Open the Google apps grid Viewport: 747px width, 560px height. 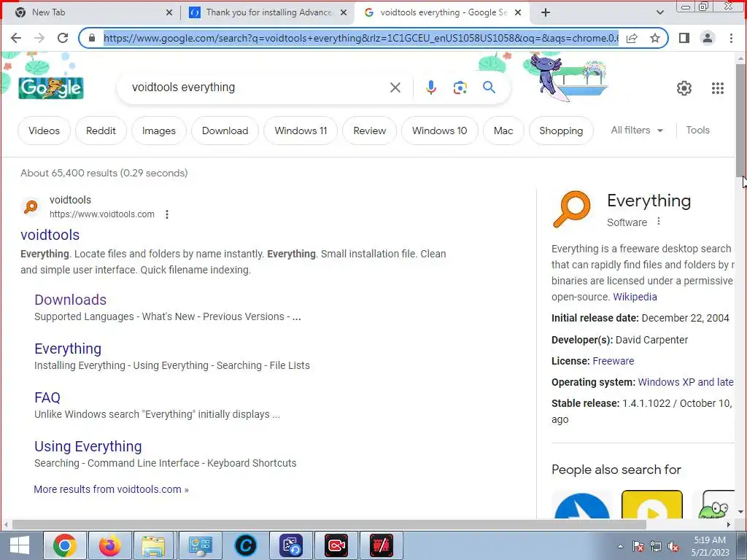[x=718, y=88]
